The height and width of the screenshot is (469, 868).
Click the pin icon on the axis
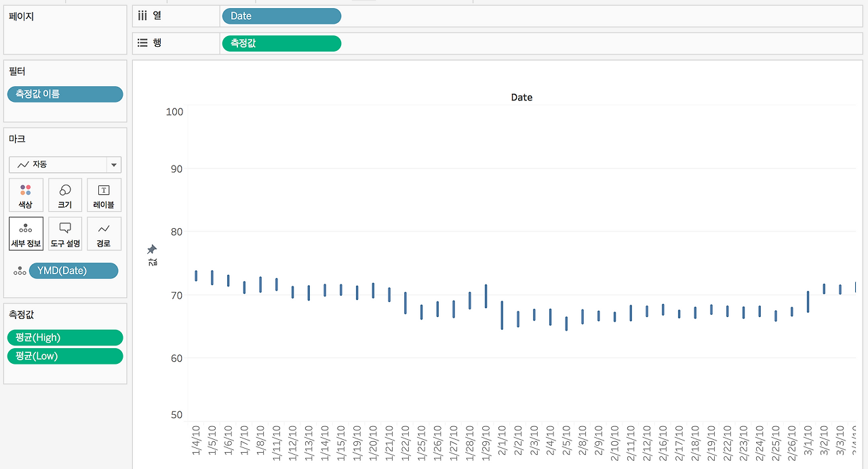(x=152, y=249)
